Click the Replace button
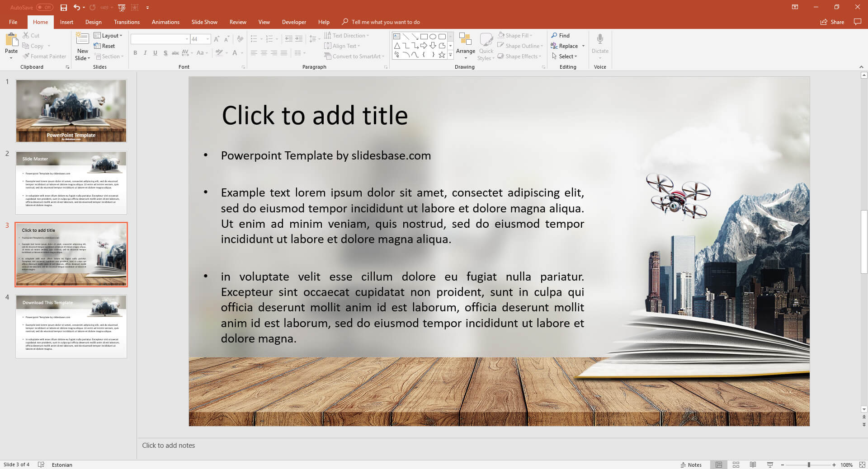 point(564,46)
